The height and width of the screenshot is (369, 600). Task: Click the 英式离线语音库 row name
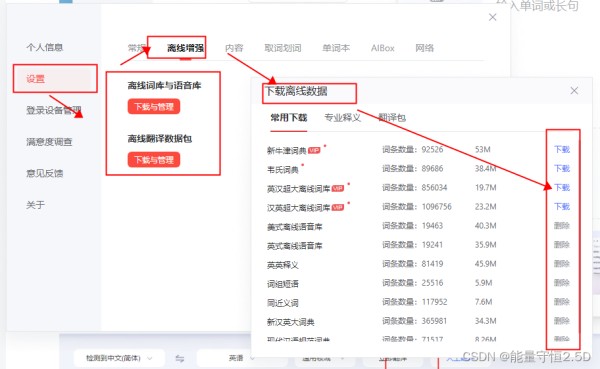[x=295, y=246]
